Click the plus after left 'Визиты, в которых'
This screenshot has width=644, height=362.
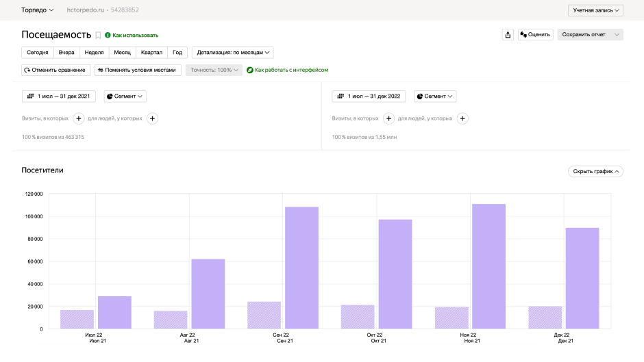click(79, 118)
